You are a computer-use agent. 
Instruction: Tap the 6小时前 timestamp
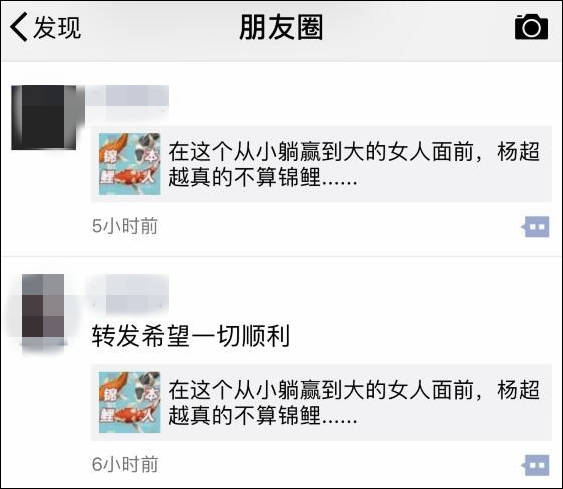125,464
